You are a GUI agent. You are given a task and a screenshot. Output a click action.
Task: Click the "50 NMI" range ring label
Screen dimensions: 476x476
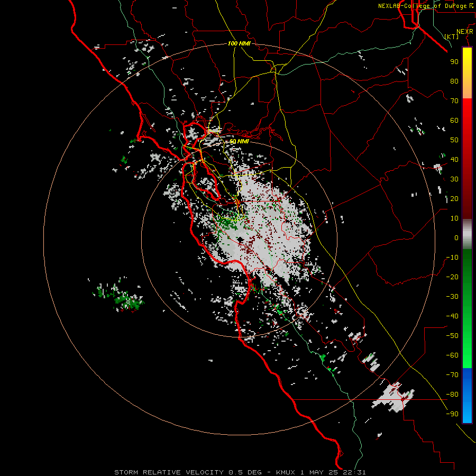pos(239,141)
